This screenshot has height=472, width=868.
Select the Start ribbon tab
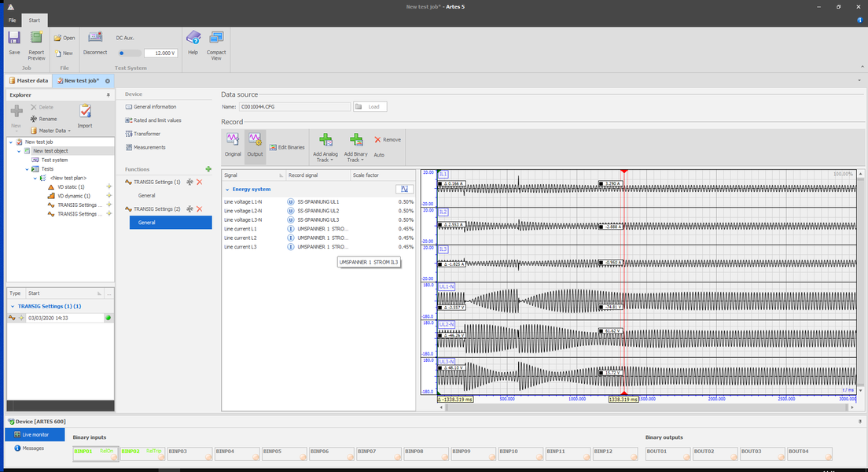[35, 20]
